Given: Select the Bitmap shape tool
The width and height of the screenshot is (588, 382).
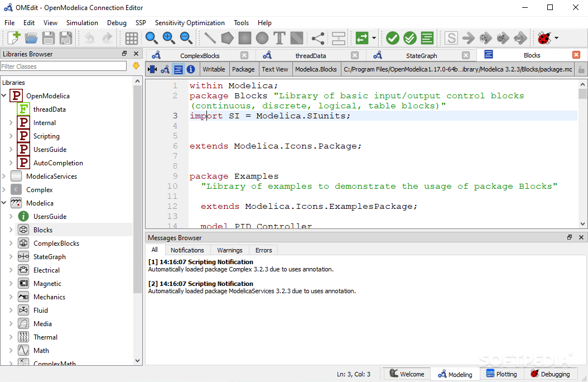Looking at the screenshot, I should [297, 38].
